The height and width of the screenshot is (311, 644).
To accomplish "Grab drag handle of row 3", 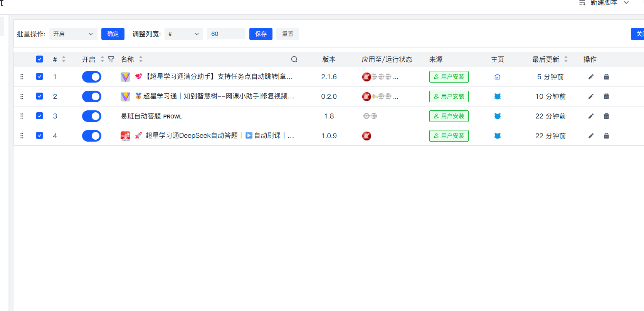I will (x=22, y=116).
